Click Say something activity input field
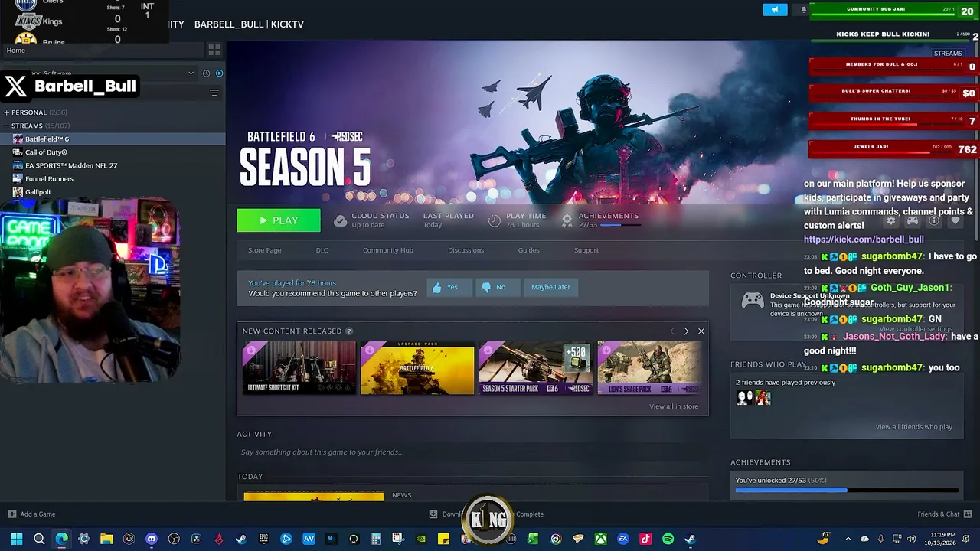This screenshot has width=980, height=551. click(x=472, y=452)
